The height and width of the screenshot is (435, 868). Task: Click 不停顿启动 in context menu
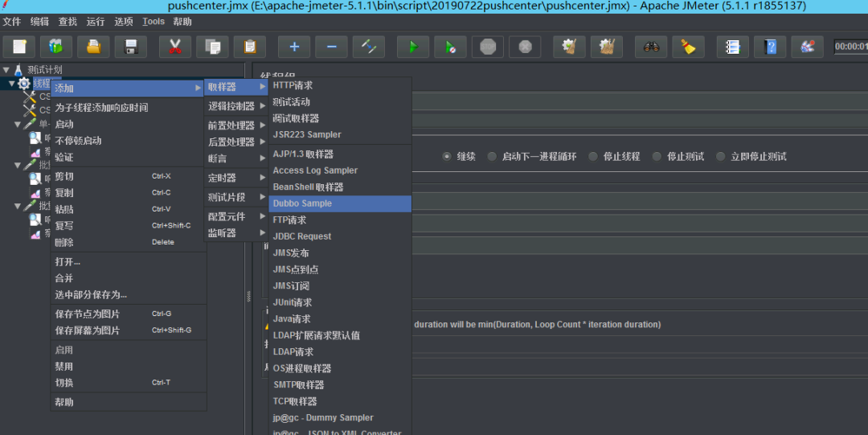click(x=129, y=141)
